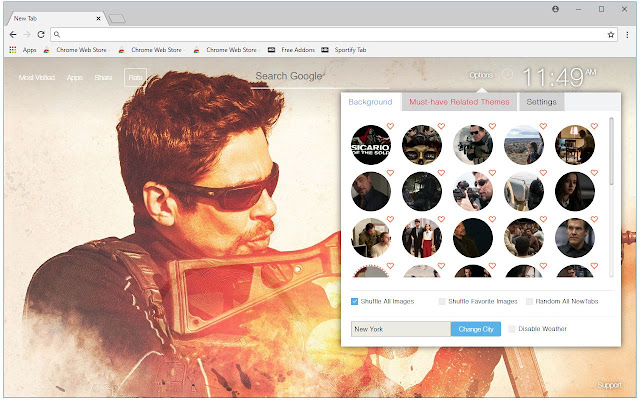Favorite the couple in formal wear thumbnail heart
Image resolution: width=640 pixels, height=400 pixels.
(x=441, y=219)
